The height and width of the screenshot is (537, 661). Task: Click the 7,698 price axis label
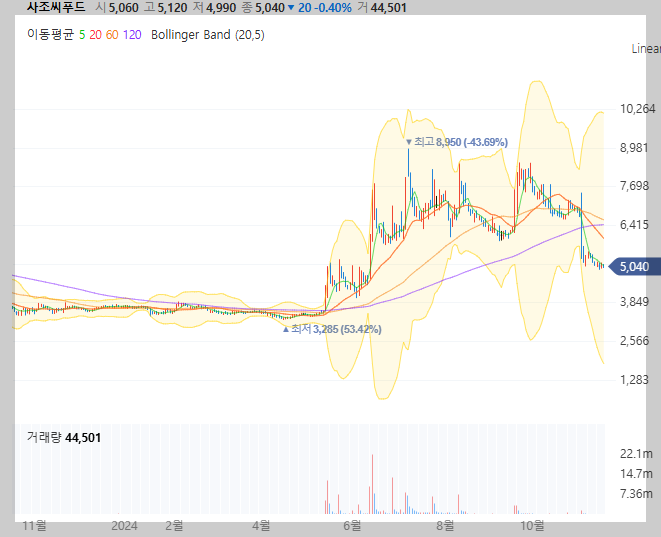tap(634, 186)
